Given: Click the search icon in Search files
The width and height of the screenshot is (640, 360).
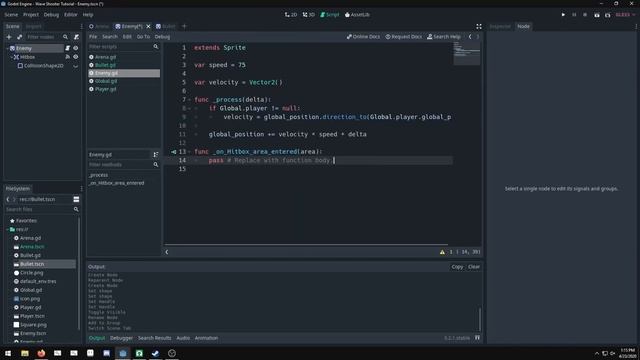Looking at the screenshot, I should pyautogui.click(x=76, y=209).
